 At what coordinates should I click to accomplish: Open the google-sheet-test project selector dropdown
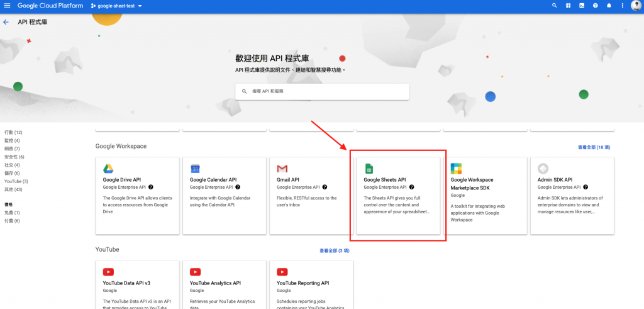116,6
